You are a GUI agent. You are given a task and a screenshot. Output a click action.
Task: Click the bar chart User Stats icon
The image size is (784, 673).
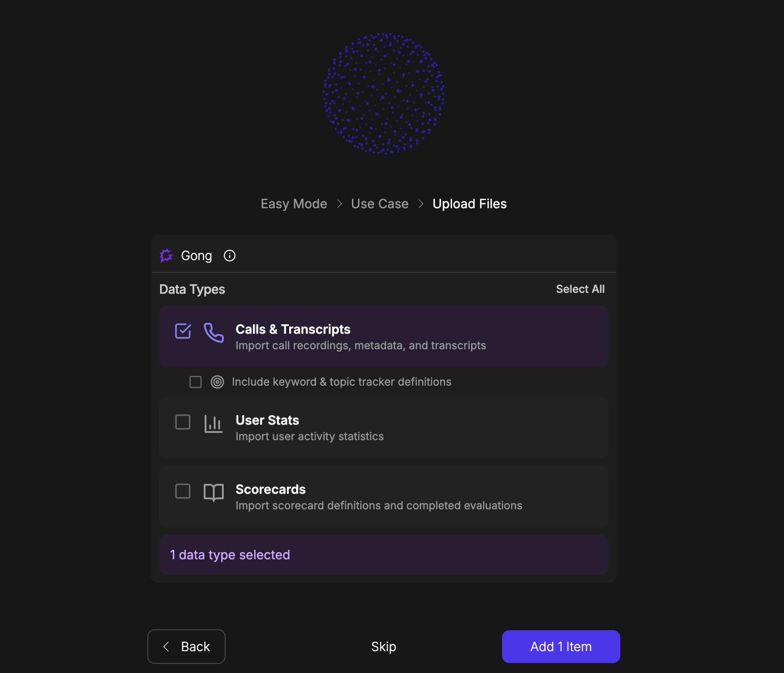coord(214,424)
